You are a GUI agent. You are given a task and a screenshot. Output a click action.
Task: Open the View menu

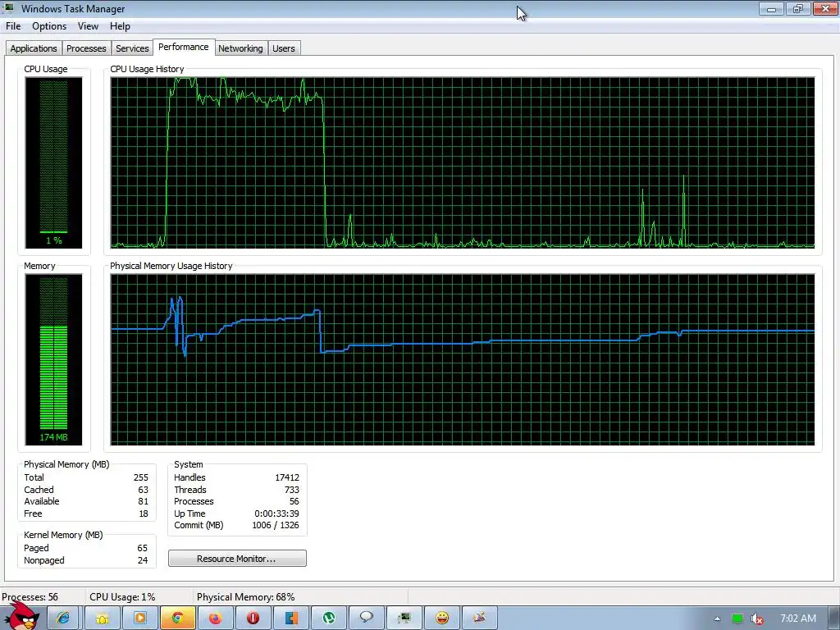(88, 26)
